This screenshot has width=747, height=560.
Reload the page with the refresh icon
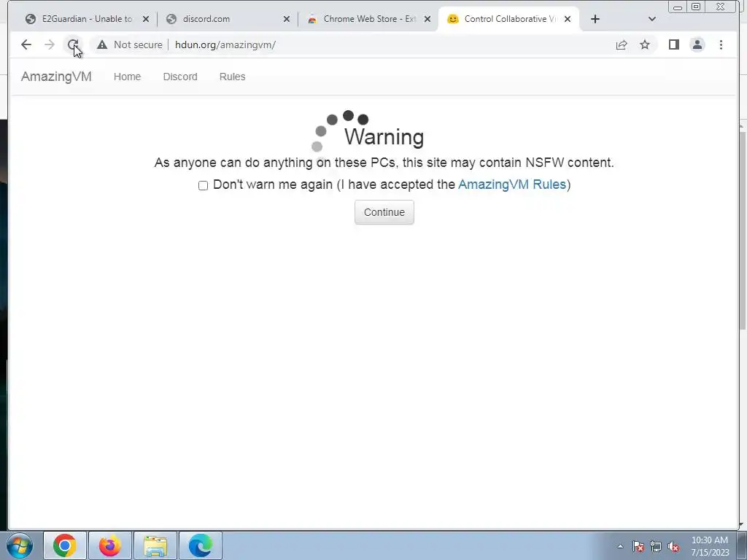pos(72,44)
